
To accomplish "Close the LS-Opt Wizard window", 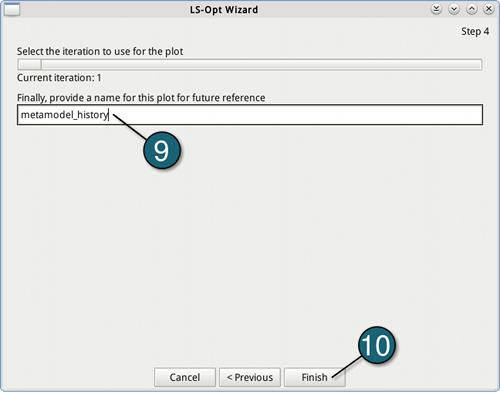I will point(489,9).
